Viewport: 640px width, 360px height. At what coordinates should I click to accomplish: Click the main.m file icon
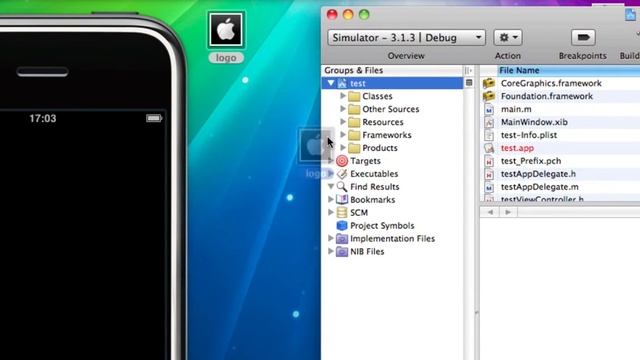point(489,109)
